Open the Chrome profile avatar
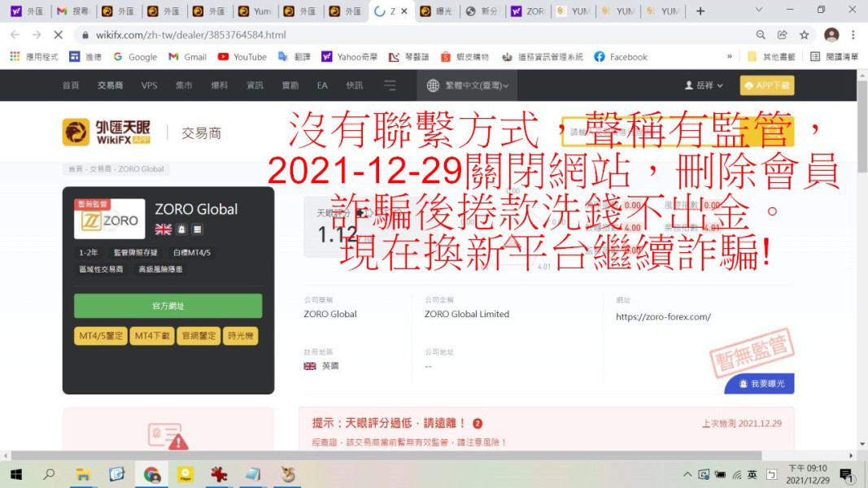 [x=831, y=35]
